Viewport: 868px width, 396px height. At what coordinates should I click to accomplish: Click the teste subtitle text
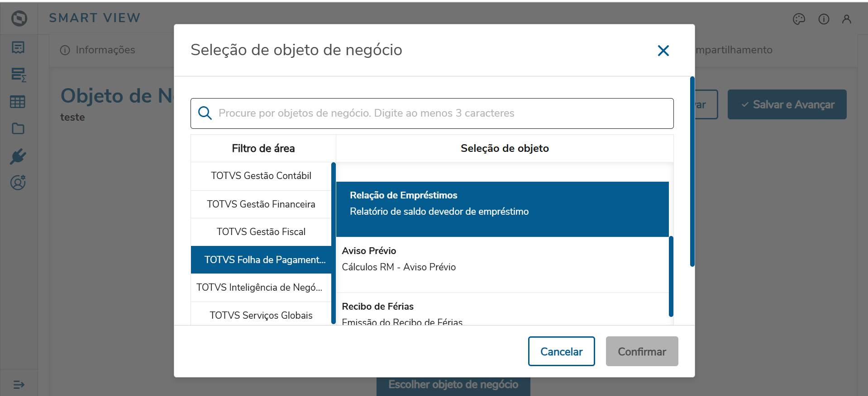[x=72, y=118]
